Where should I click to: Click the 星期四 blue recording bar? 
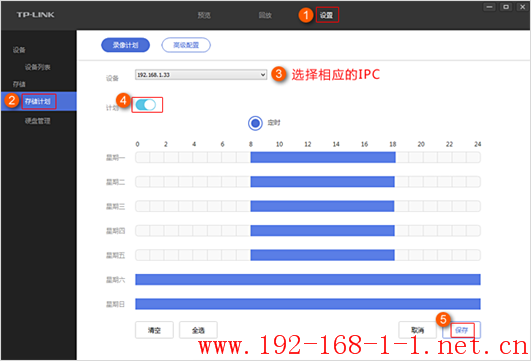(322, 231)
